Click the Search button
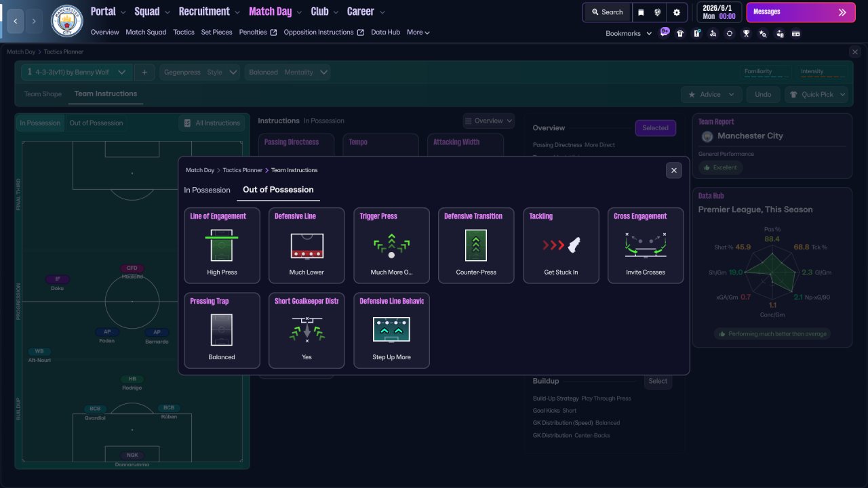The height and width of the screenshot is (488, 868). (x=606, y=12)
